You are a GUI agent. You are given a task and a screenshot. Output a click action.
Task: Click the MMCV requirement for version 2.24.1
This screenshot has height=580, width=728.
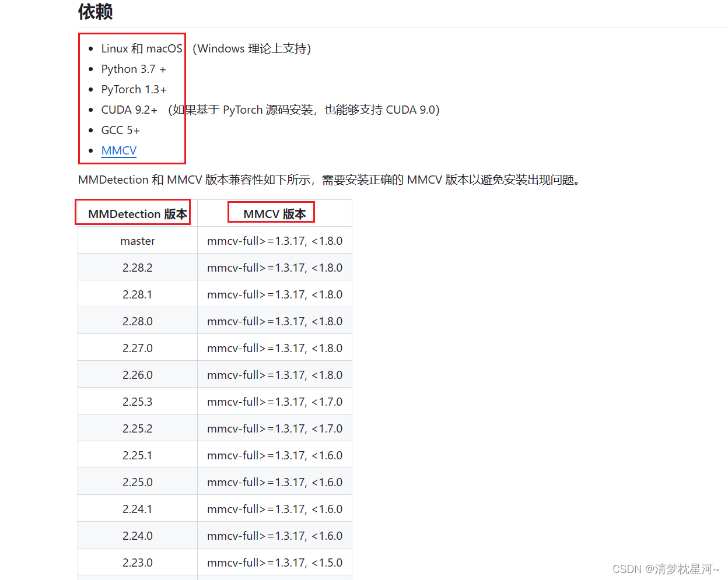pyautogui.click(x=275, y=509)
